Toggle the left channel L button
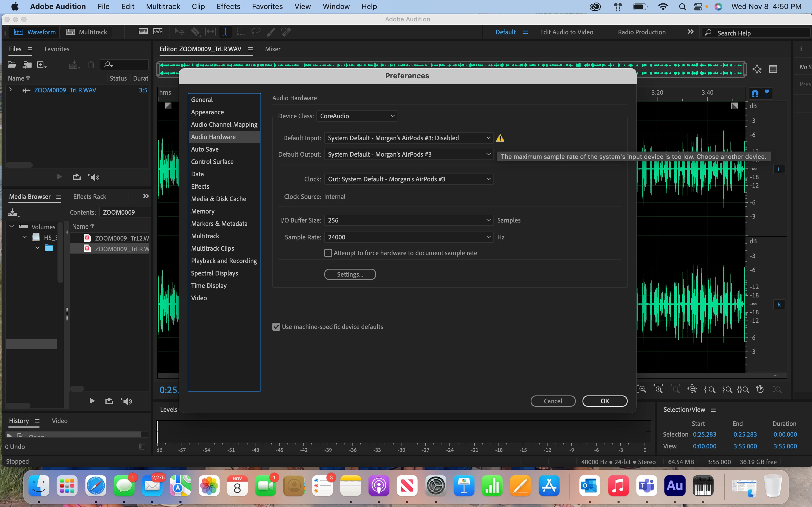The width and height of the screenshot is (812, 507). coord(779,169)
